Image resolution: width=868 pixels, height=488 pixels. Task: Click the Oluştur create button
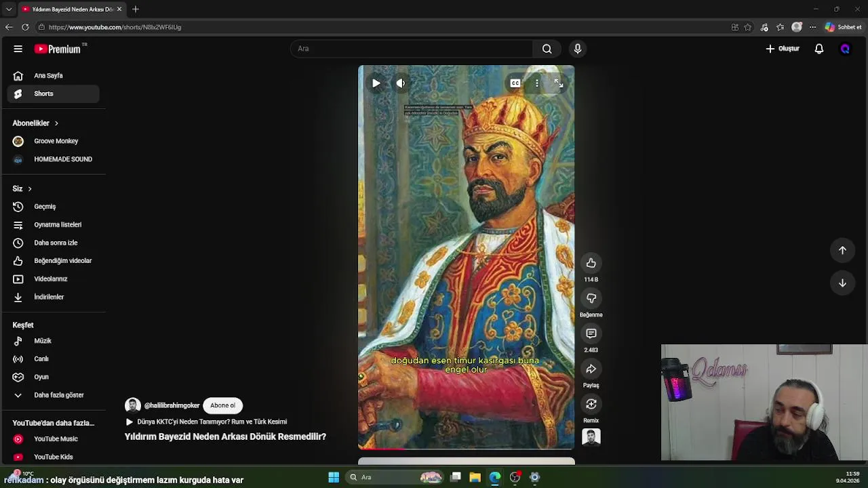(783, 49)
